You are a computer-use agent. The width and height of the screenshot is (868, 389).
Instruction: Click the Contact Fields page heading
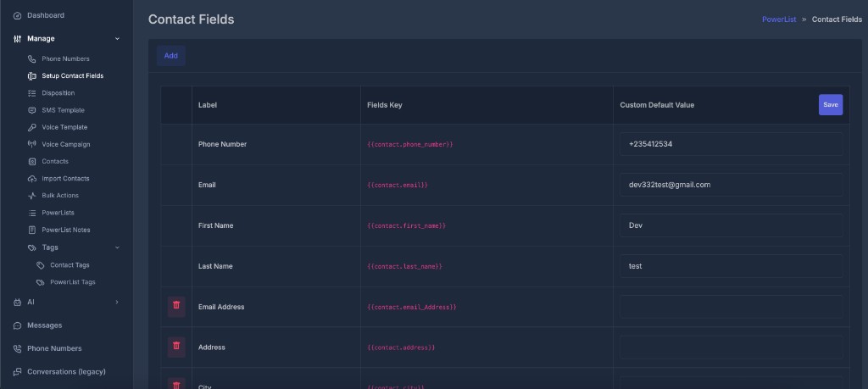(191, 19)
